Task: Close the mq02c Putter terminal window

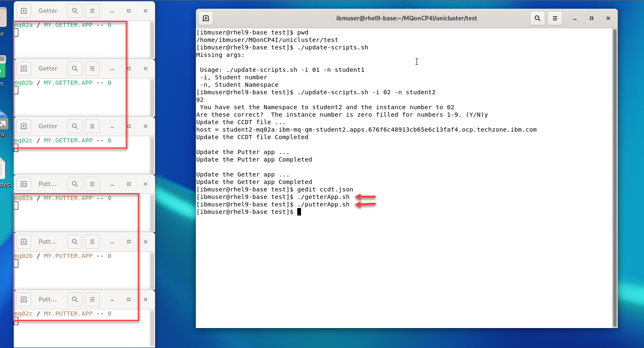Action: [146, 299]
